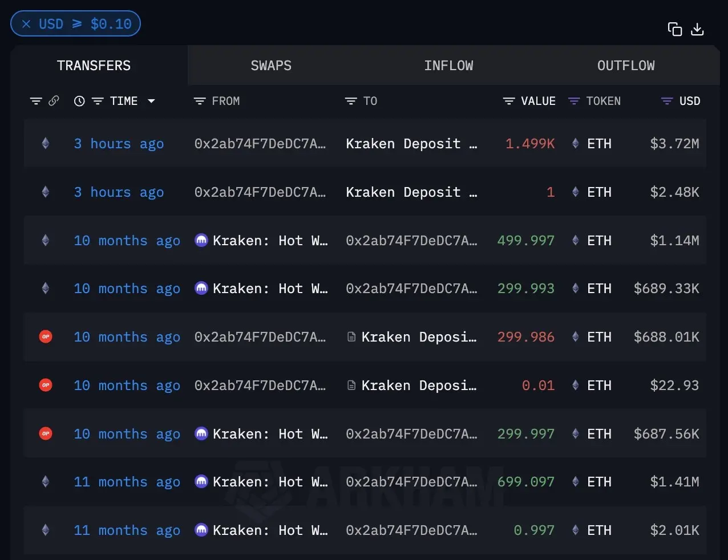Screen dimensions: 728x560
Task: Click the link icon in the column header
Action: coord(54,100)
